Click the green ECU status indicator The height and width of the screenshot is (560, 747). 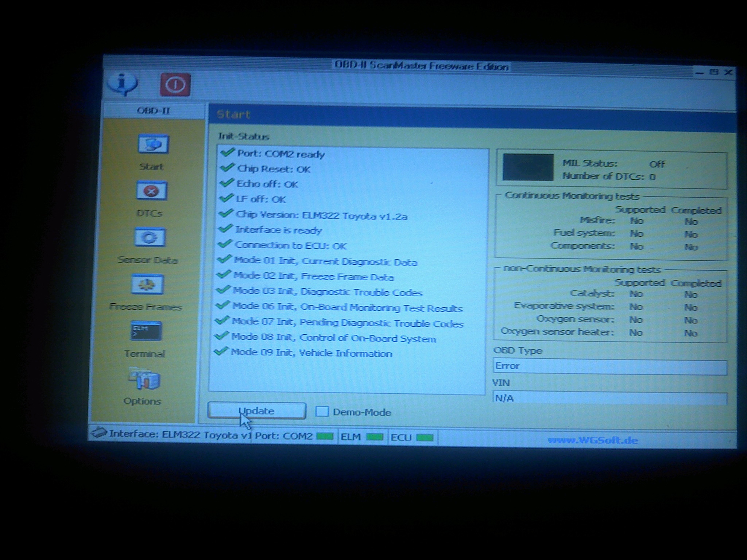pos(425,437)
